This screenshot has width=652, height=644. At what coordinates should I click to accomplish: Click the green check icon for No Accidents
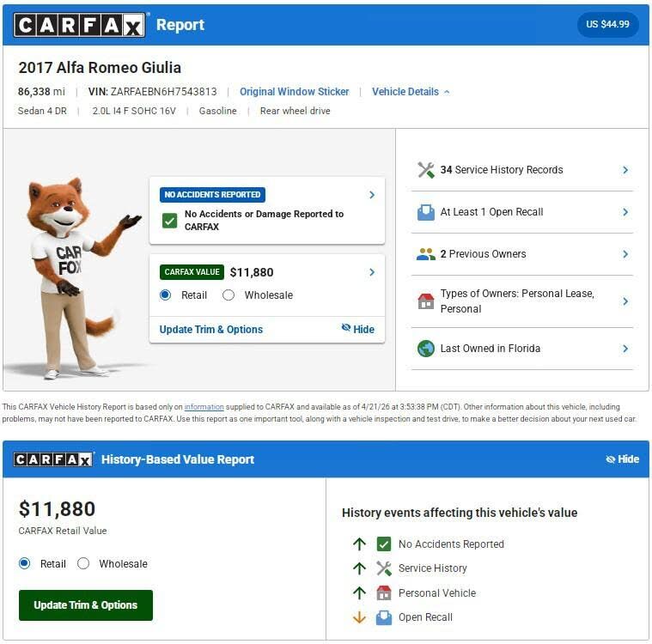click(x=169, y=221)
